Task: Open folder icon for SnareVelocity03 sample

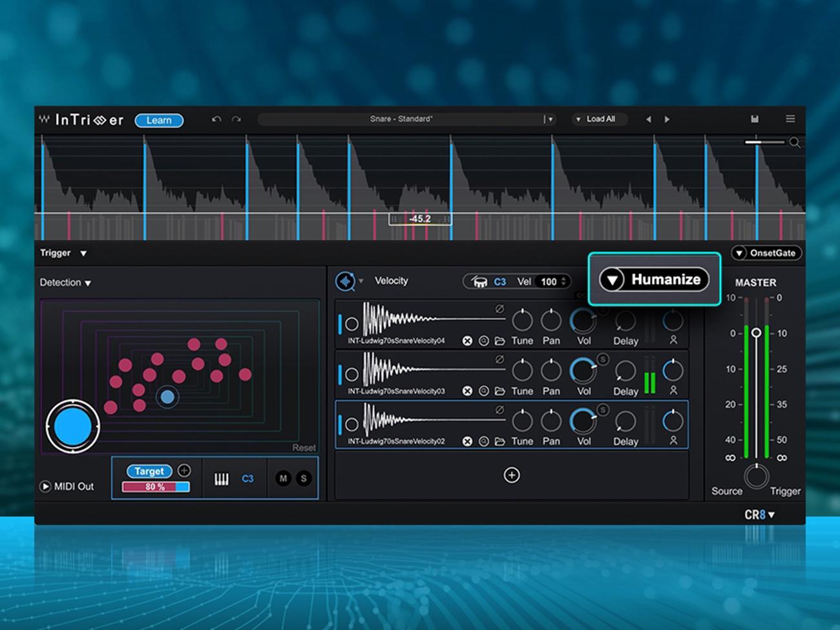Action: click(x=499, y=391)
